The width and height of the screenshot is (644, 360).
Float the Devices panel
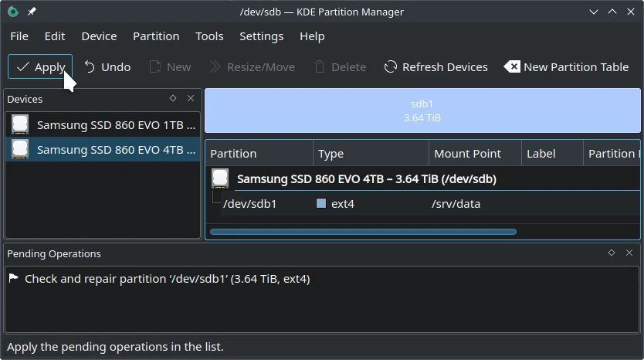pos(173,99)
